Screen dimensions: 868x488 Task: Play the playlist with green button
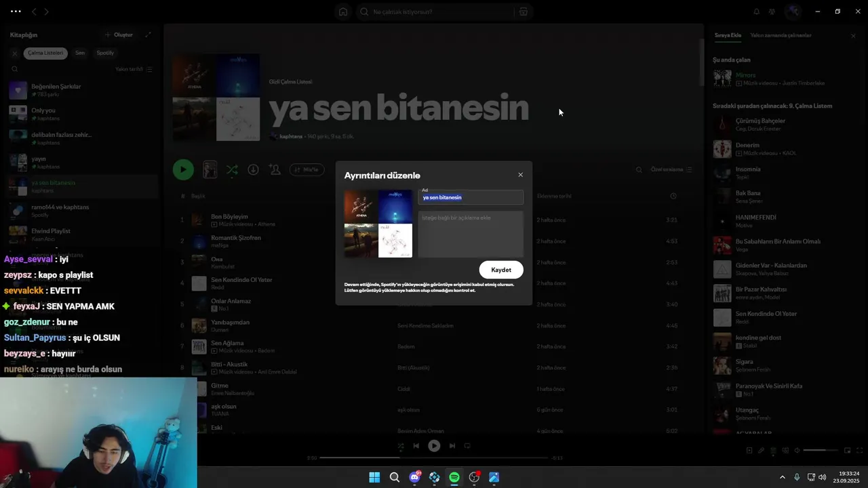pos(183,169)
